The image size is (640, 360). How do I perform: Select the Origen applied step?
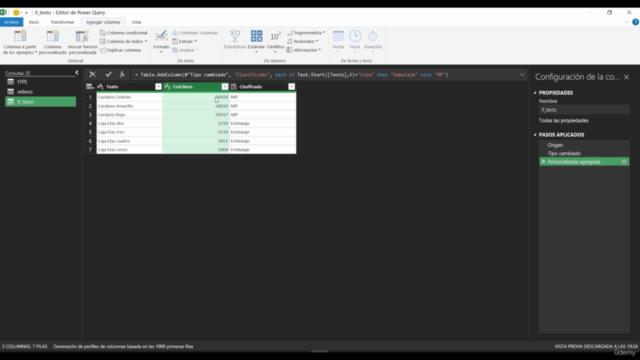[x=584, y=145]
